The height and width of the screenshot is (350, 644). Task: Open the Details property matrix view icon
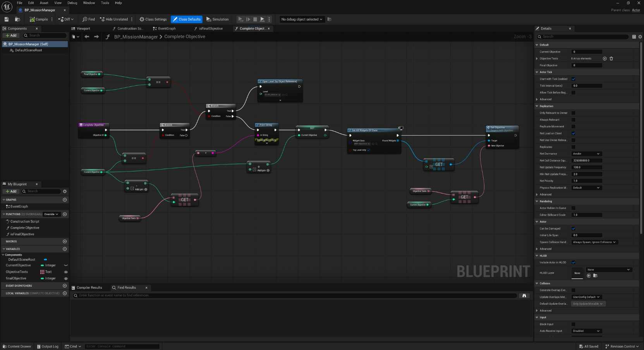coord(634,37)
